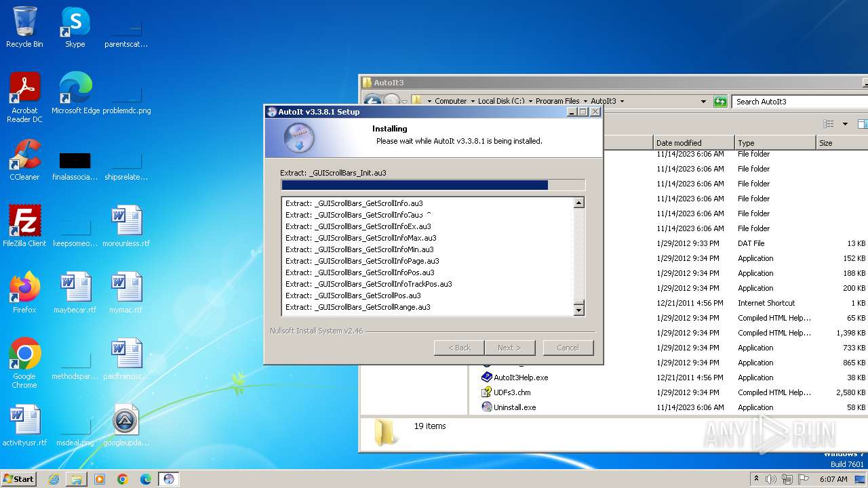Click the _GUIScrollBars_GetScrollPos.au3 log line
868x488 pixels.
click(x=353, y=296)
